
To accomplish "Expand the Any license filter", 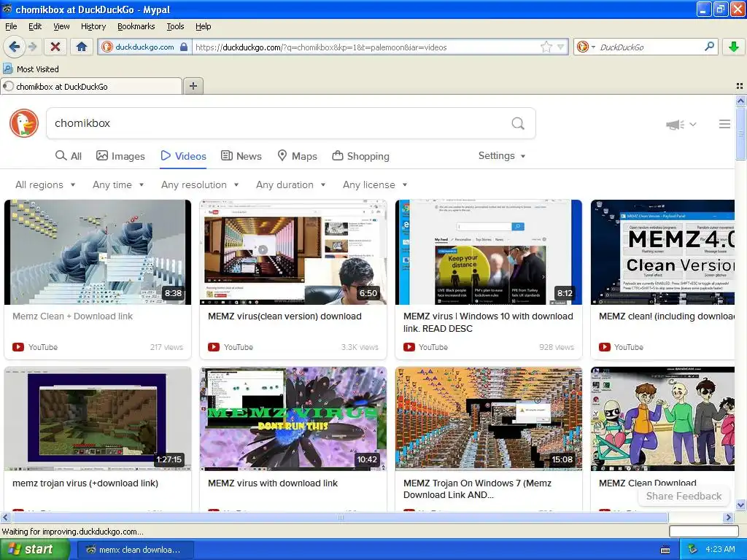I will pos(375,184).
